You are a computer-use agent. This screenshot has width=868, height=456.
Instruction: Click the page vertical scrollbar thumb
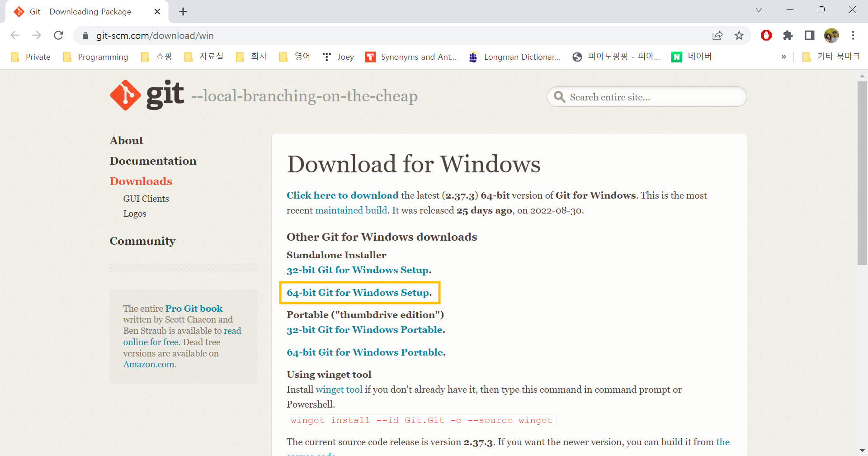(862, 173)
